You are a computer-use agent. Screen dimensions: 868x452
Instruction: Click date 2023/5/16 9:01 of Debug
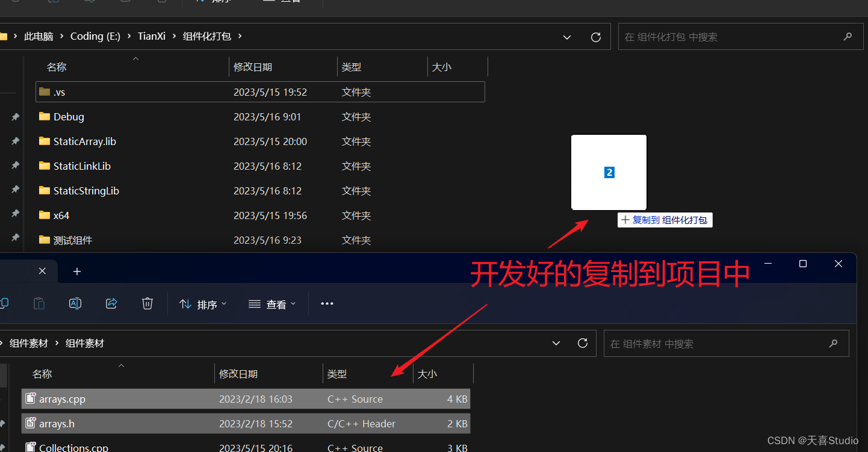tap(267, 117)
